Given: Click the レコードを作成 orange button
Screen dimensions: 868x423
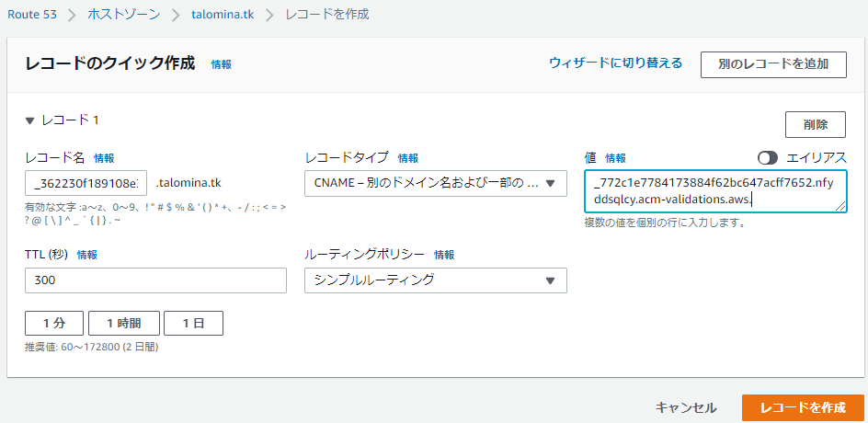Looking at the screenshot, I should pyautogui.click(x=804, y=408).
